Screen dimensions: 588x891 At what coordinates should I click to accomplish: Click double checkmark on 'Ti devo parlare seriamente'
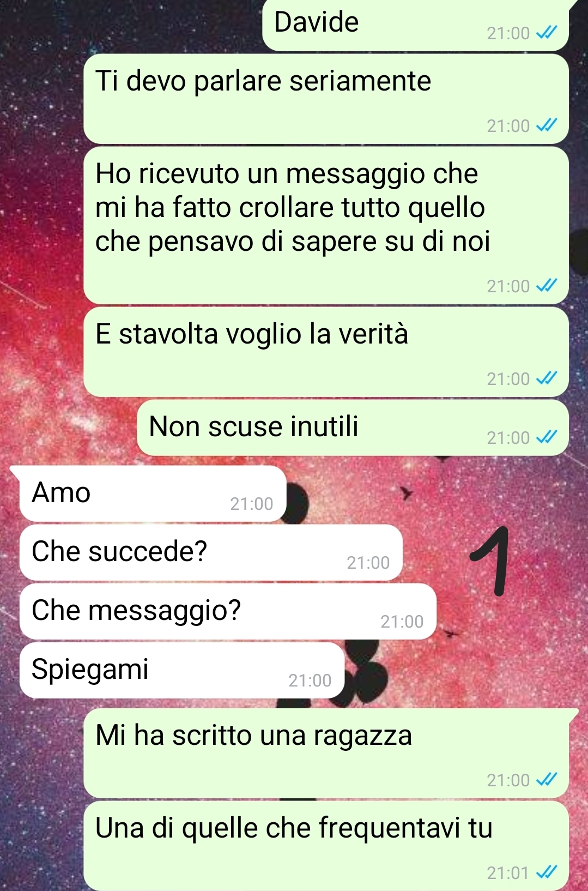coord(547,126)
